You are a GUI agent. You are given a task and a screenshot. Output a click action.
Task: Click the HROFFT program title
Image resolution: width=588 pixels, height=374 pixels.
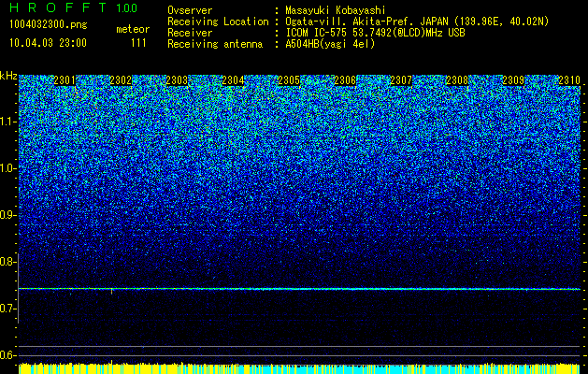coord(58,7)
